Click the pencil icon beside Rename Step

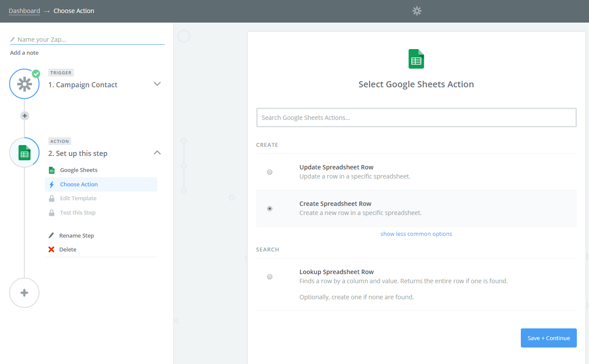point(51,235)
